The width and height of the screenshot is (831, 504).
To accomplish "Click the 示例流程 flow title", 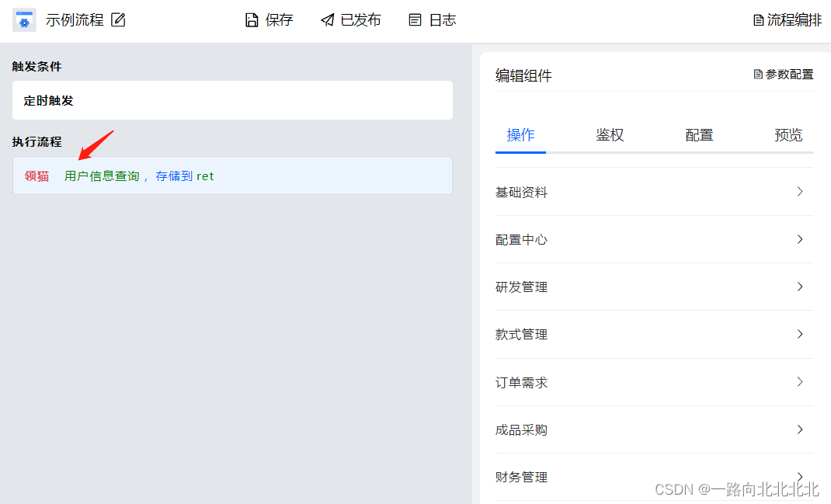I will [x=75, y=20].
